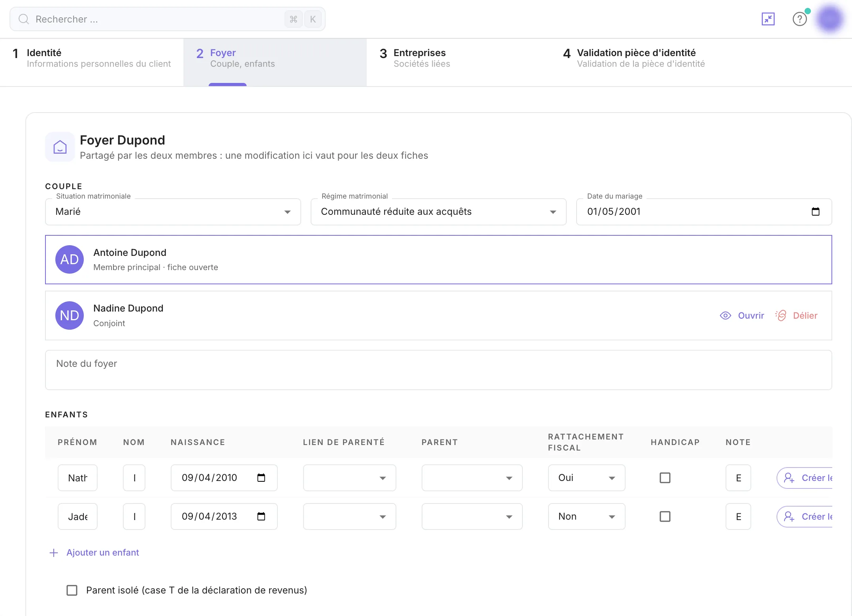Tick the Handicap checkbox for Jade row
852x616 pixels.
tap(665, 516)
